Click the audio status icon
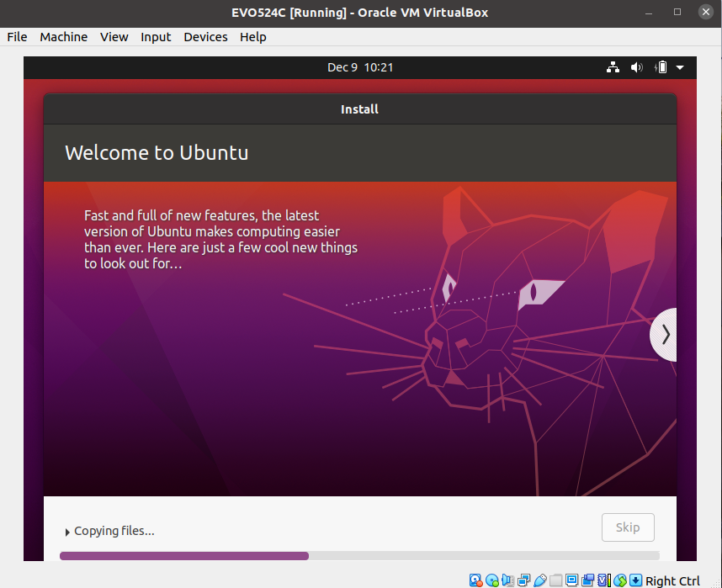The image size is (722, 588). click(x=508, y=580)
